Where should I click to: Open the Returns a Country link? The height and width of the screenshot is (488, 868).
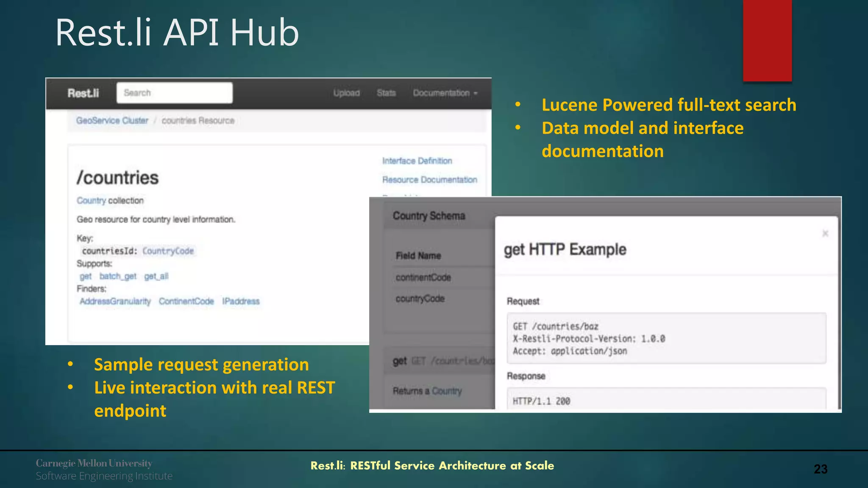tap(447, 391)
